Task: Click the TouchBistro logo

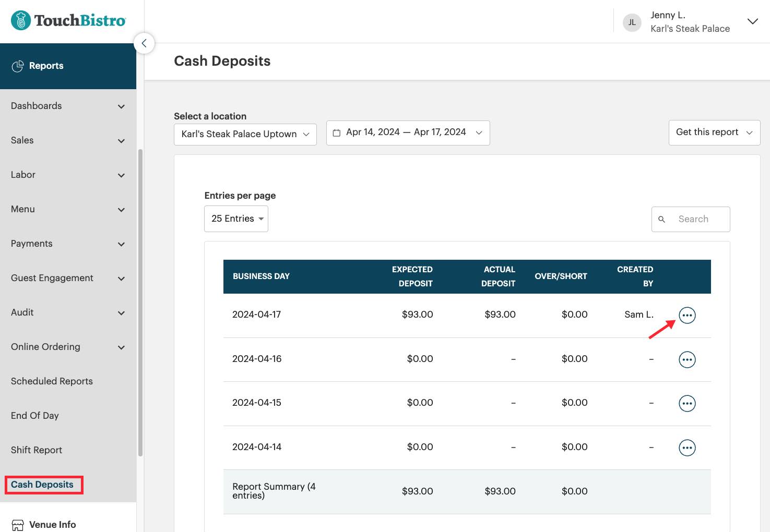Action: (x=68, y=20)
